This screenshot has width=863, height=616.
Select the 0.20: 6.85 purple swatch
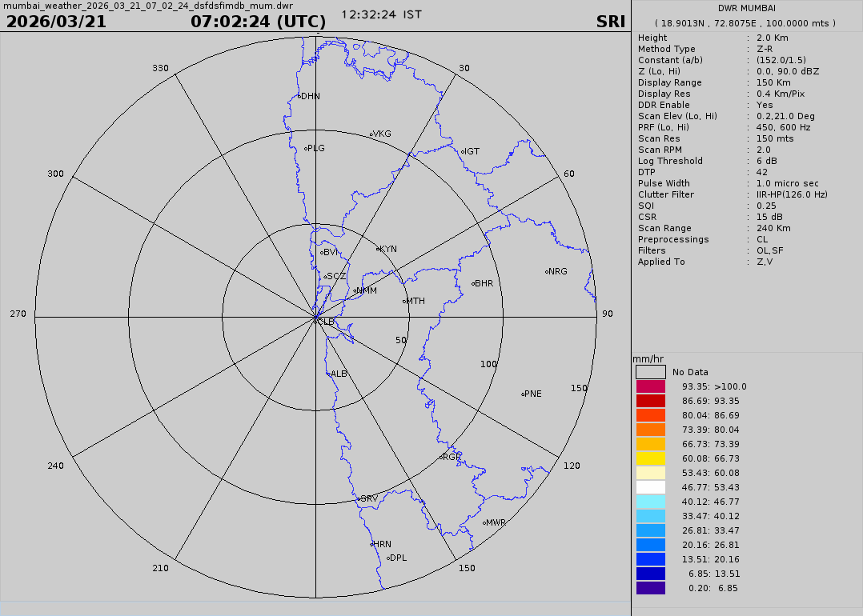(x=650, y=588)
